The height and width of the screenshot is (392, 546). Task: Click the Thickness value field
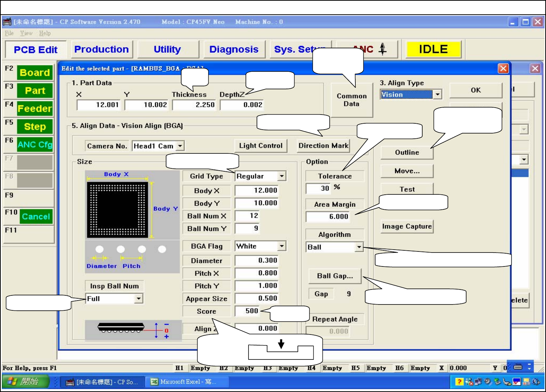[x=194, y=105]
